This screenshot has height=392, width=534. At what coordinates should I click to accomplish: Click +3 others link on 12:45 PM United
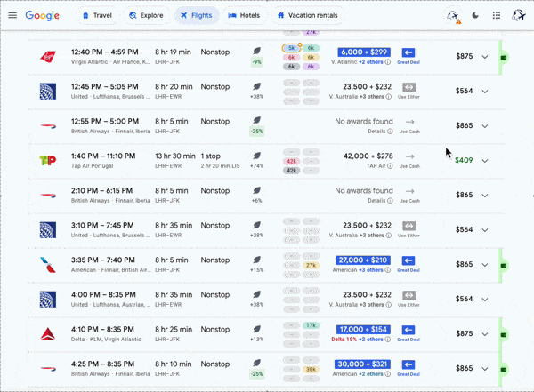coord(371,97)
